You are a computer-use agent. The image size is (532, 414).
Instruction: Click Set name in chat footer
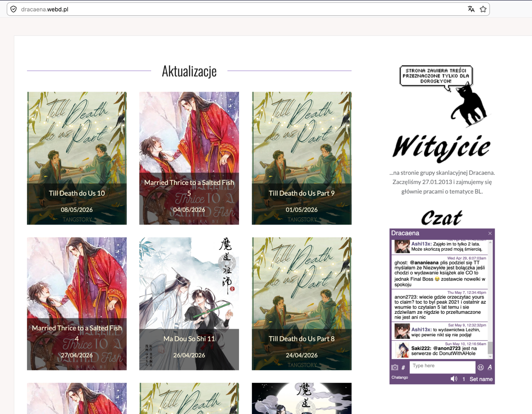[481, 379]
